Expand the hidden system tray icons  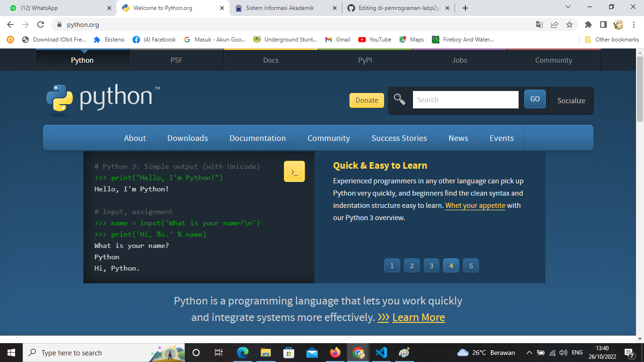pyautogui.click(x=529, y=353)
